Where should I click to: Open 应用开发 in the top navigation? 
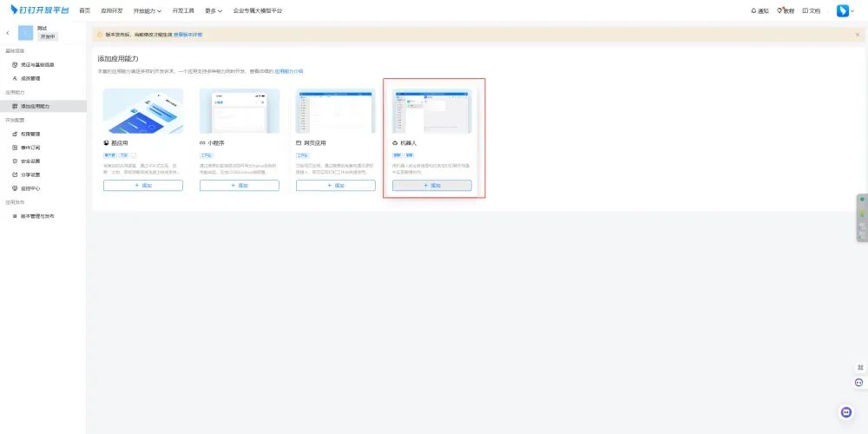click(x=112, y=10)
